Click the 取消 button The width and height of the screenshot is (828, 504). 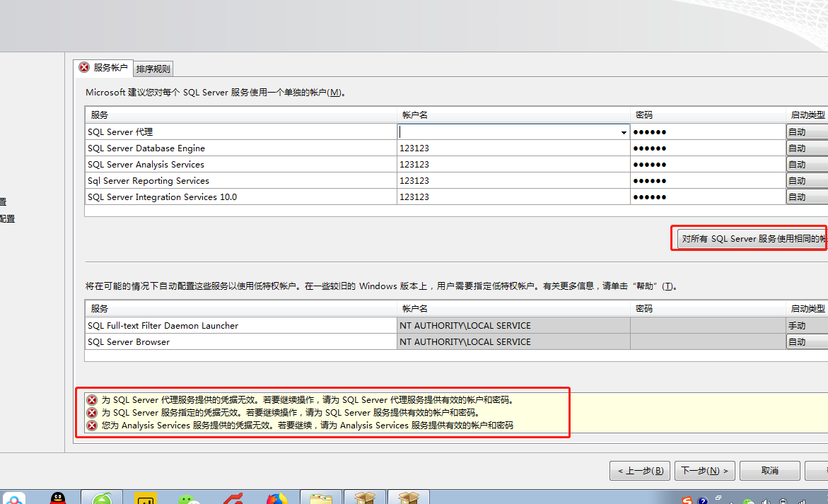point(770,470)
